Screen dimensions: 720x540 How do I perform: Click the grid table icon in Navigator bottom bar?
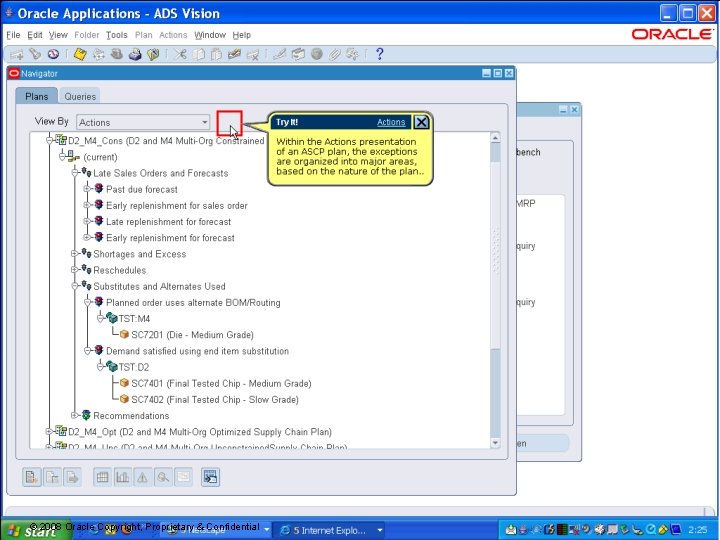[x=102, y=478]
